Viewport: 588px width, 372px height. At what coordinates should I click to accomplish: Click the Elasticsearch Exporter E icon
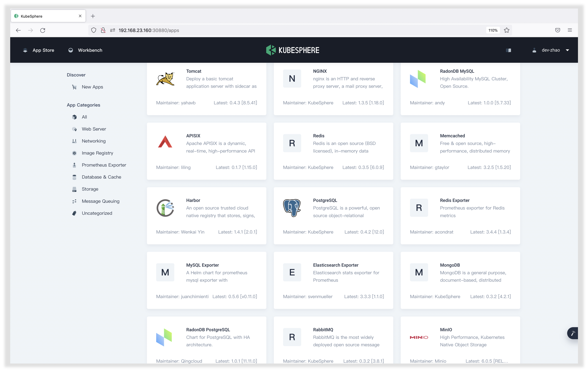pyautogui.click(x=292, y=272)
